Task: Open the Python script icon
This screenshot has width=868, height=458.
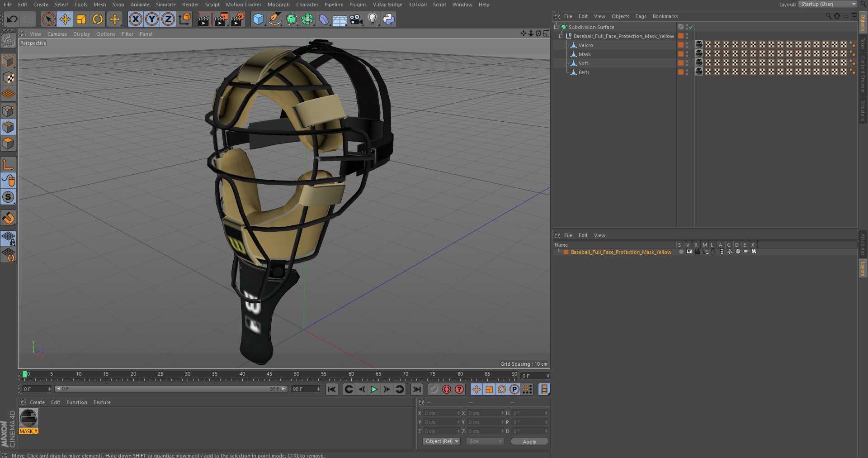Action: (x=389, y=19)
